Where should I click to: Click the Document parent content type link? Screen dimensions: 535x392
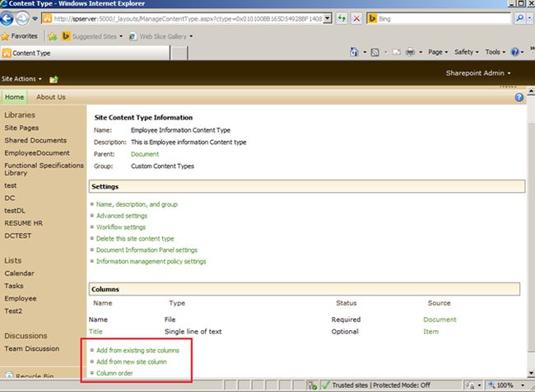(x=145, y=154)
